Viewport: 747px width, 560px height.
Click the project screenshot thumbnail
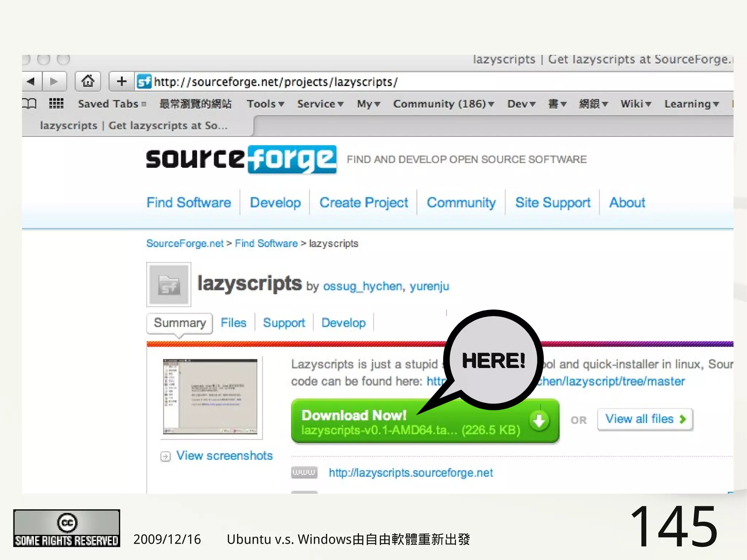pyautogui.click(x=210, y=397)
